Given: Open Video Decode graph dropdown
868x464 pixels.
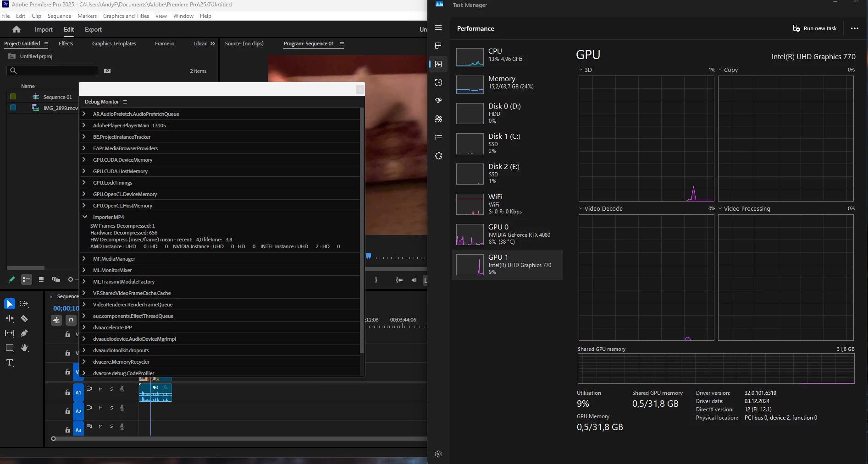Looking at the screenshot, I should pos(581,208).
